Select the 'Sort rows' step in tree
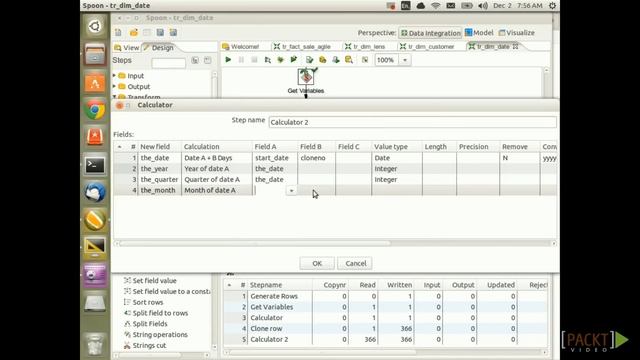640x360 pixels. click(x=147, y=302)
